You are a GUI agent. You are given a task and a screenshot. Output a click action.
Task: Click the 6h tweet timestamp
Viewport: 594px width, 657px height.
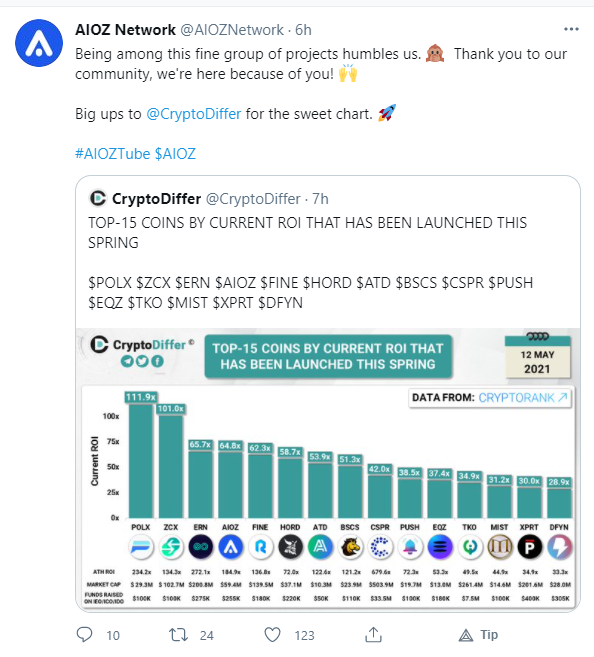[303, 30]
